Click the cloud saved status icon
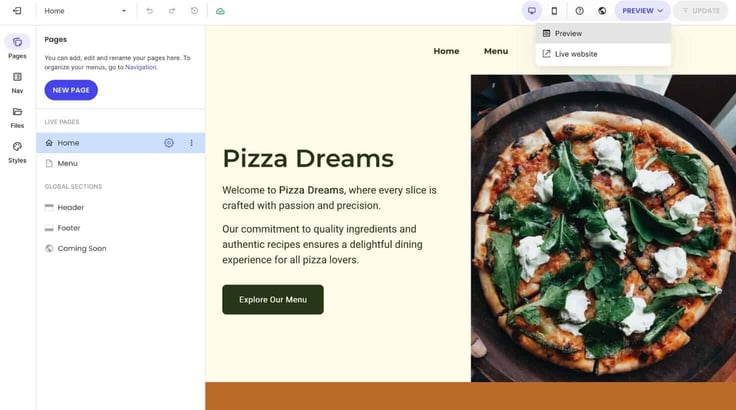Viewport: 736px width, 410px height. (220, 11)
